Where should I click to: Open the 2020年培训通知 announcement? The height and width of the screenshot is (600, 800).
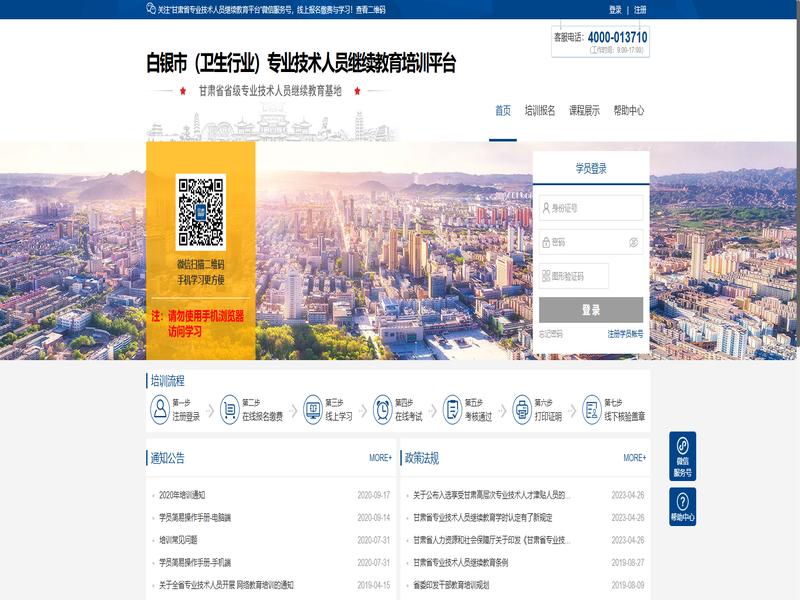182,495
